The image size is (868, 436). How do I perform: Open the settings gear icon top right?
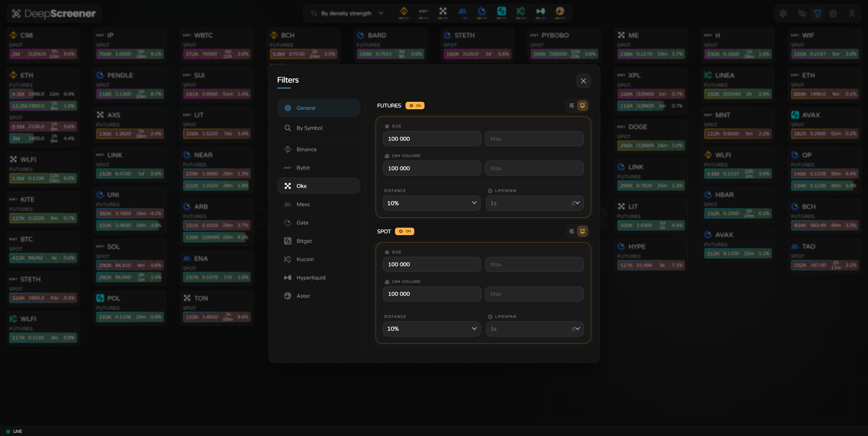[x=832, y=14]
